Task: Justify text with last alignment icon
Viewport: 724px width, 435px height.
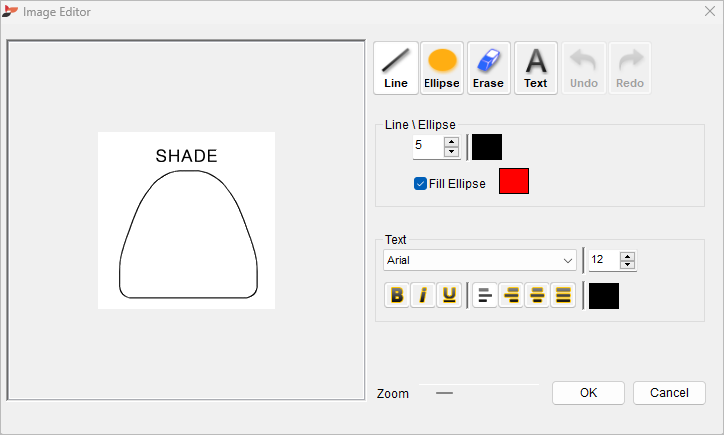Action: pos(563,295)
